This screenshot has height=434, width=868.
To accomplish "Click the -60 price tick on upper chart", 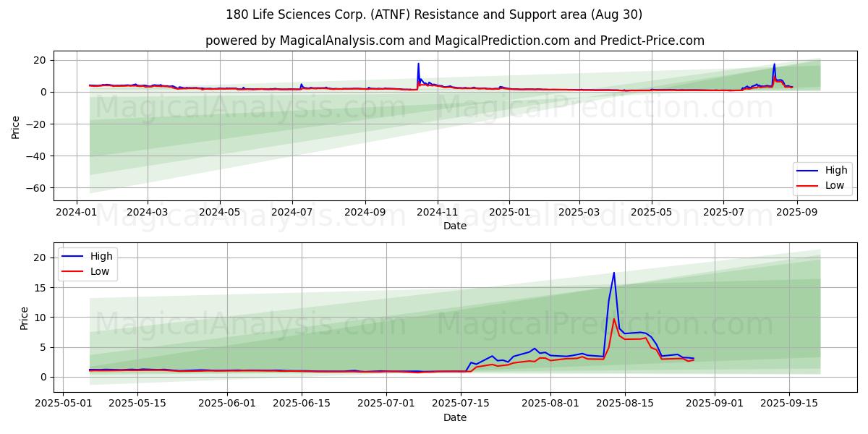I will pyautogui.click(x=38, y=188).
